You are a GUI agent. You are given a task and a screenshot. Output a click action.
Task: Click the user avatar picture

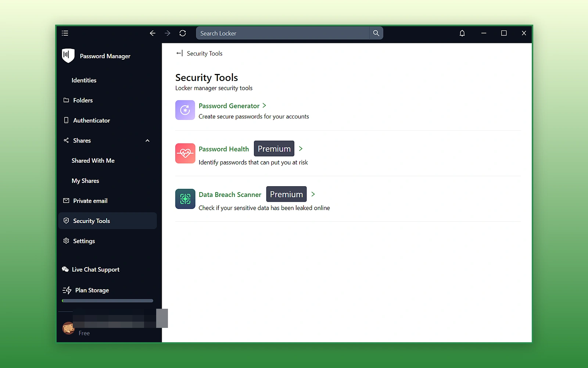click(x=68, y=328)
